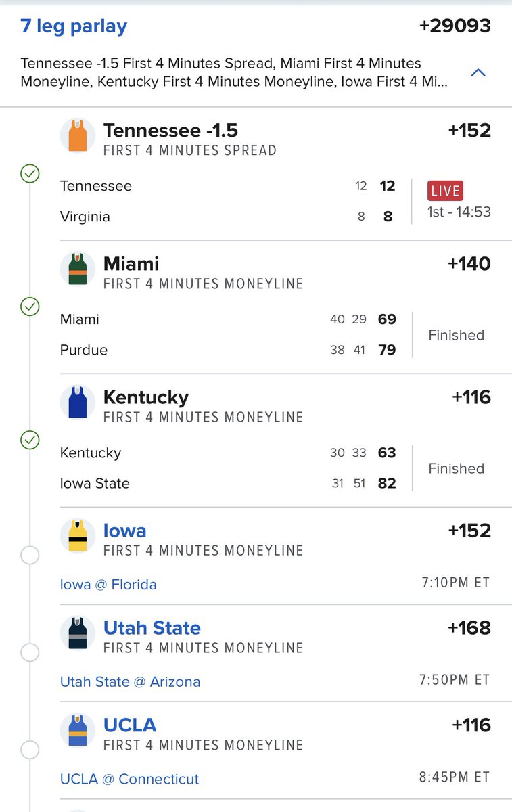The height and width of the screenshot is (812, 512).
Task: Click the green checkmark beside Tennessee leg
Action: point(30,174)
